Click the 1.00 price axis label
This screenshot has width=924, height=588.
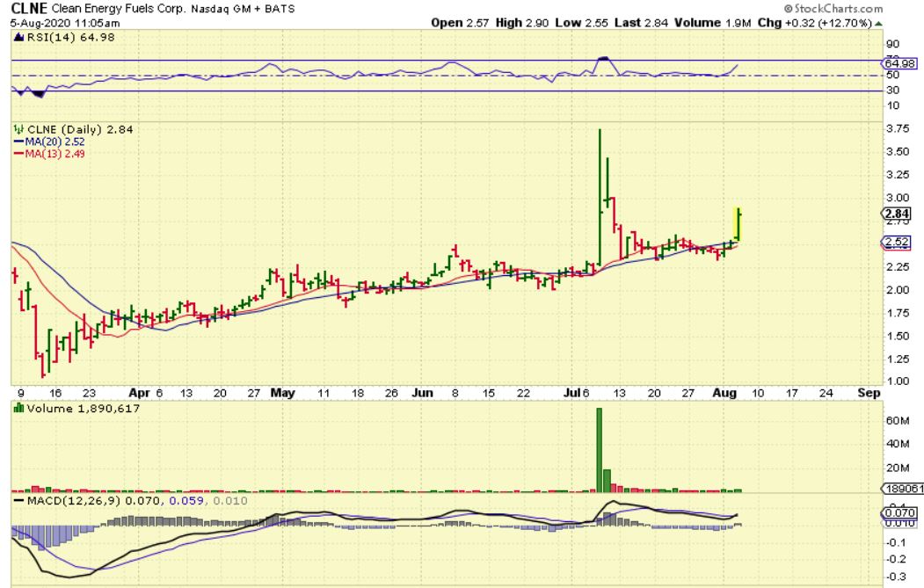(x=898, y=381)
